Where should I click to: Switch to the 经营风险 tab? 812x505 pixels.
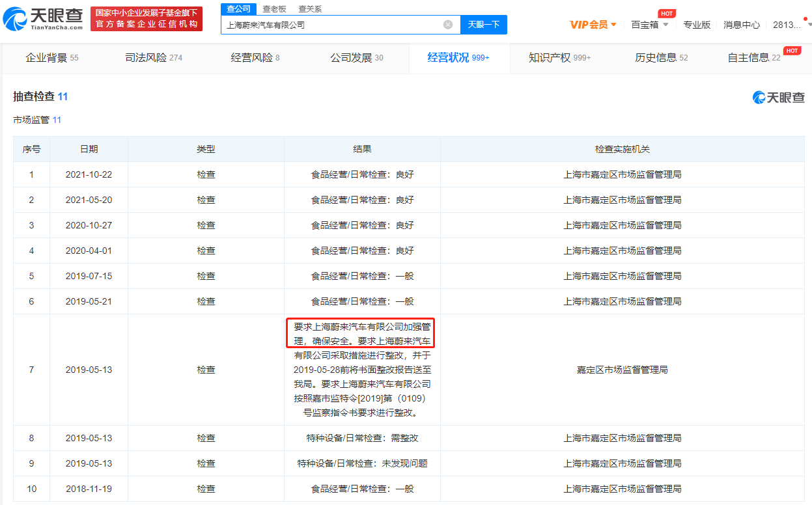tap(255, 58)
